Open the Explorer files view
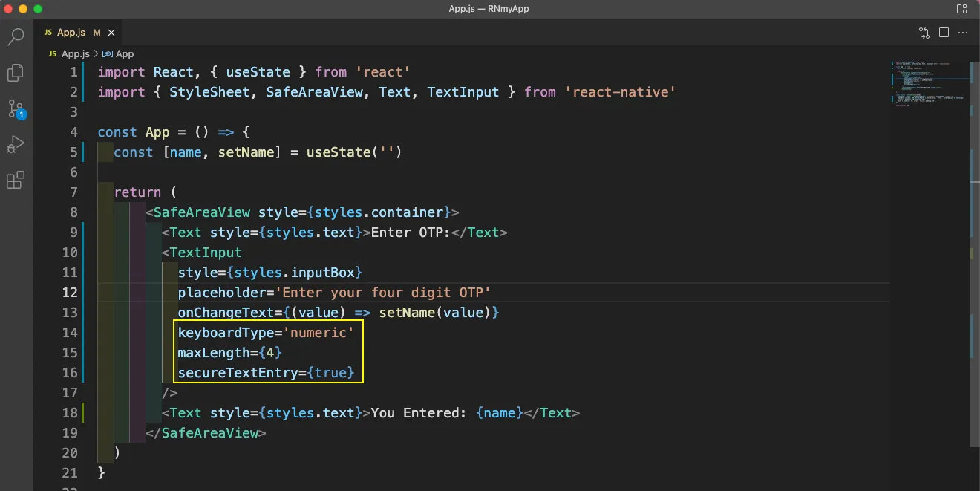Image resolution: width=980 pixels, height=491 pixels. pos(16,73)
